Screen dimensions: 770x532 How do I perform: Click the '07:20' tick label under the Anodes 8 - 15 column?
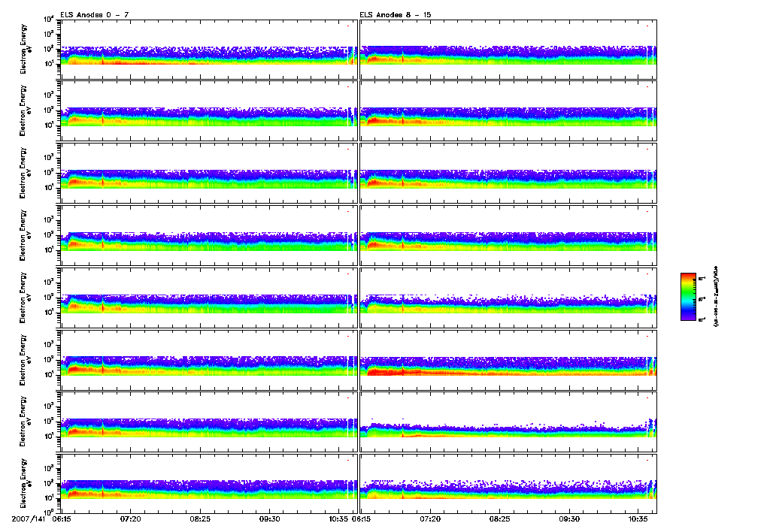[430, 518]
